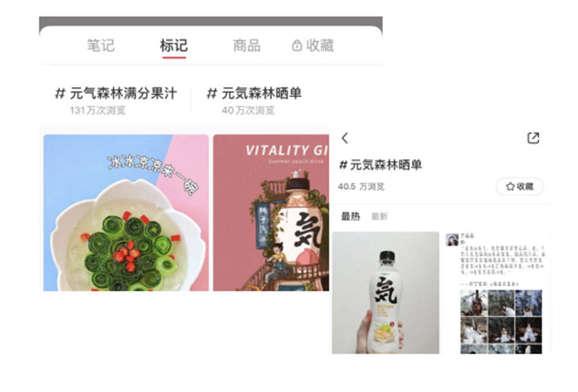The height and width of the screenshot is (392, 578).
Task: Open the author avatar in text post
Action: click(452, 240)
